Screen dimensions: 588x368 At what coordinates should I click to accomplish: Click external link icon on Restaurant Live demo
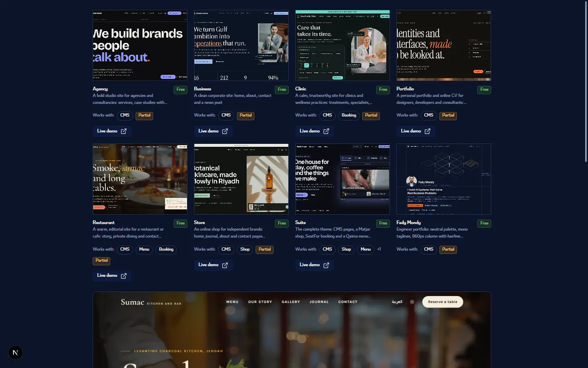tap(123, 276)
